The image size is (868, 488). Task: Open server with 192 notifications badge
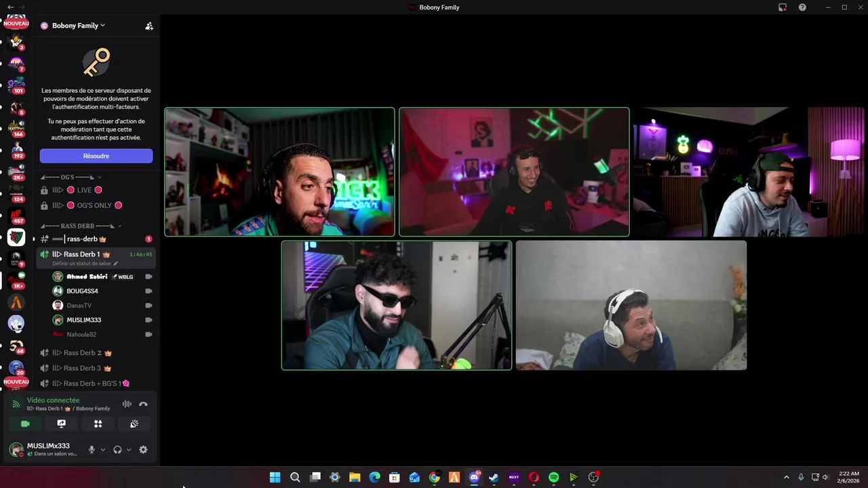click(x=16, y=150)
